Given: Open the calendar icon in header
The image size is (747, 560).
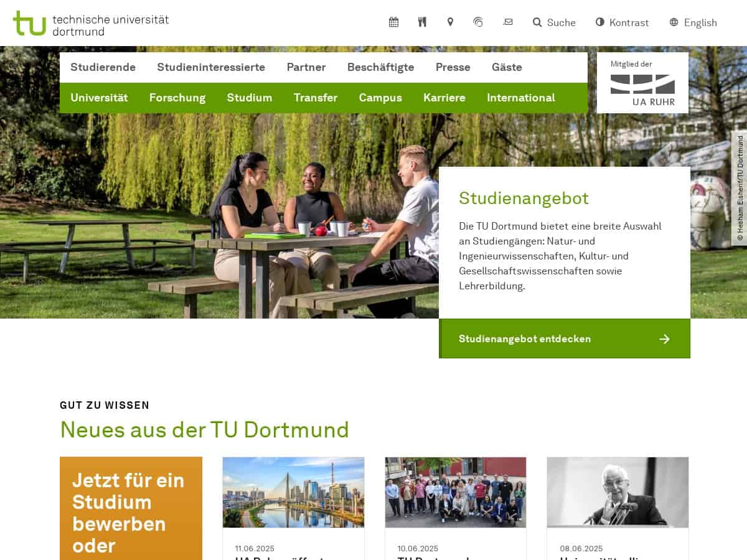Looking at the screenshot, I should click(393, 22).
